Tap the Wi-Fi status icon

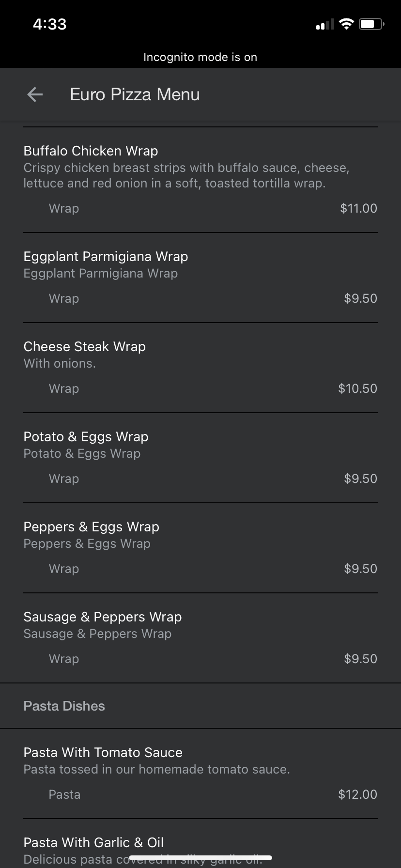coord(346,24)
